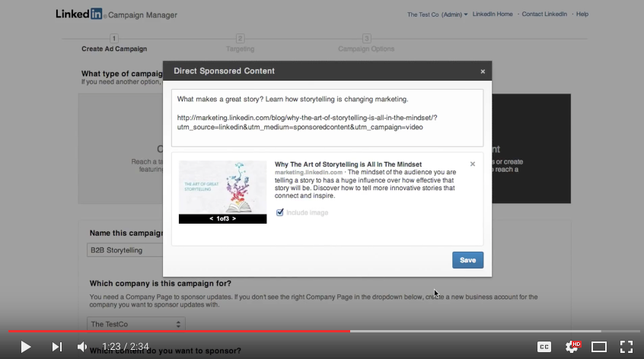Image resolution: width=644 pixels, height=359 pixels.
Task: Mute the video volume
Action: click(x=82, y=347)
